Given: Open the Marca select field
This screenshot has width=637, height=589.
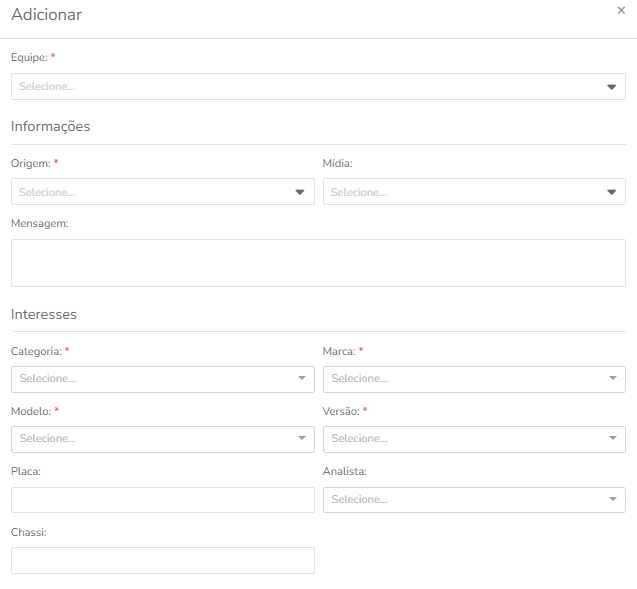Looking at the screenshot, I should click(x=474, y=379).
